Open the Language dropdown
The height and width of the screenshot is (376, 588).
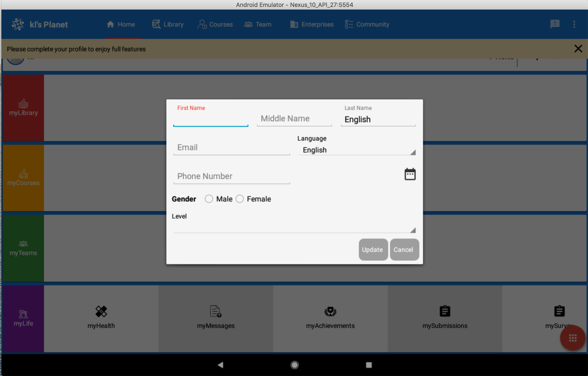point(357,150)
